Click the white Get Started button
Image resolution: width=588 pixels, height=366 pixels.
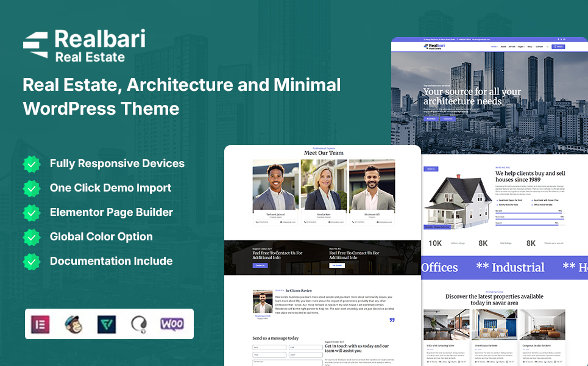pos(337,265)
